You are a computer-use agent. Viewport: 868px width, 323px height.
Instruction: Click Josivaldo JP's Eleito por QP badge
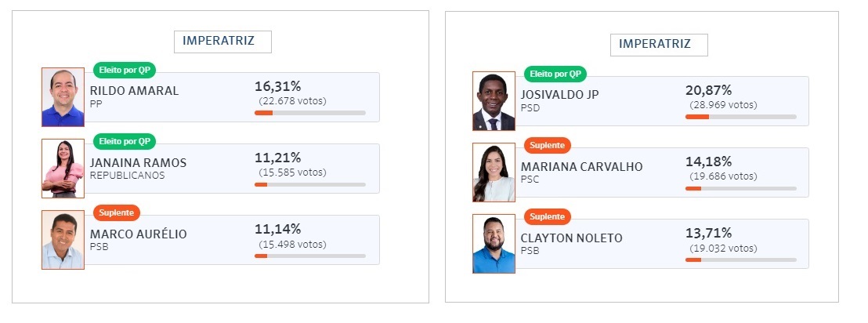pos(555,74)
